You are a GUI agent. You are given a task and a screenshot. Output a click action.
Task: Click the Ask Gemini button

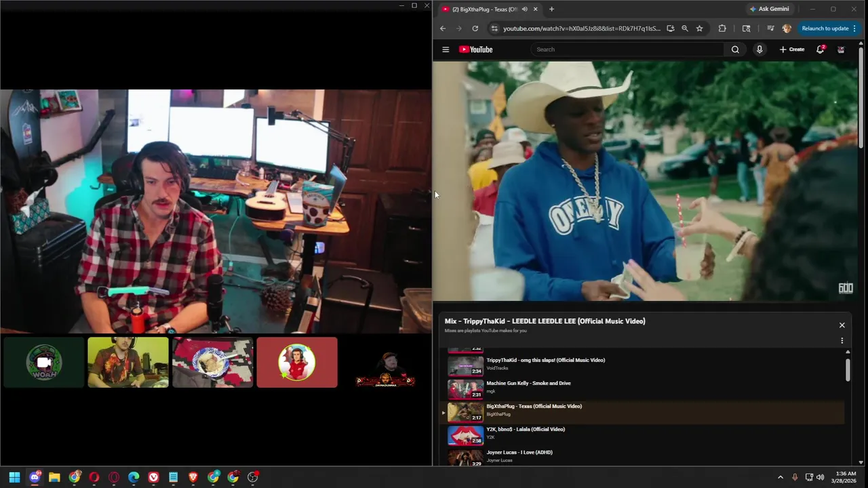[770, 9]
